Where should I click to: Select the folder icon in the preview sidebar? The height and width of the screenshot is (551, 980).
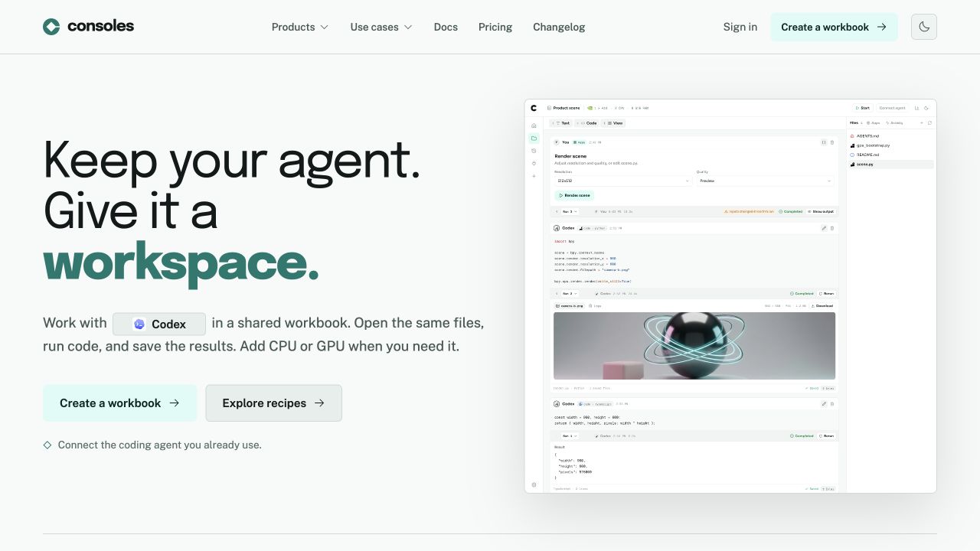(534, 139)
